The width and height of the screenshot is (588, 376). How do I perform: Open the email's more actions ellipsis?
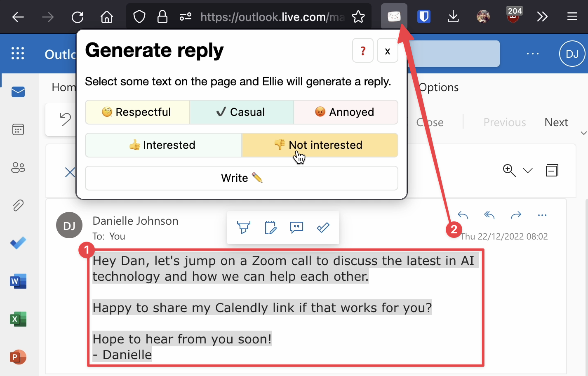[542, 215]
